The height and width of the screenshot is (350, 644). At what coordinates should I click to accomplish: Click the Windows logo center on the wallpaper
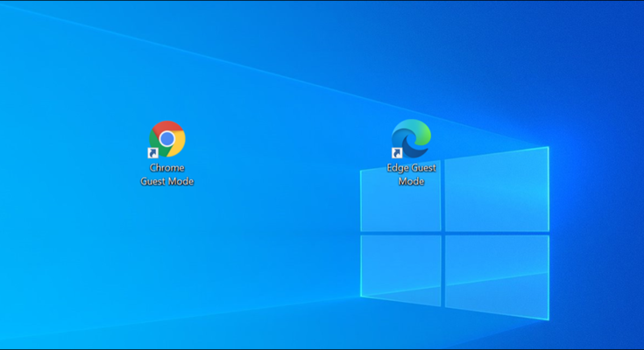click(x=444, y=233)
